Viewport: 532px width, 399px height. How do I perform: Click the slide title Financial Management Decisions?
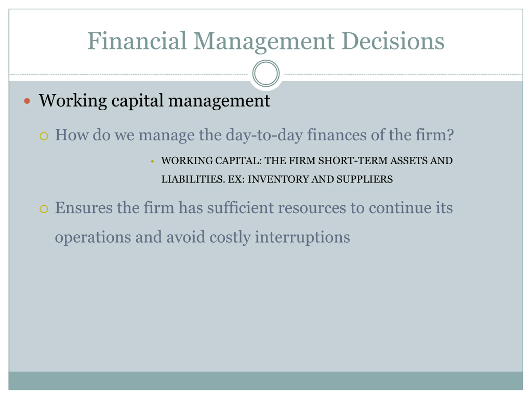[266, 41]
